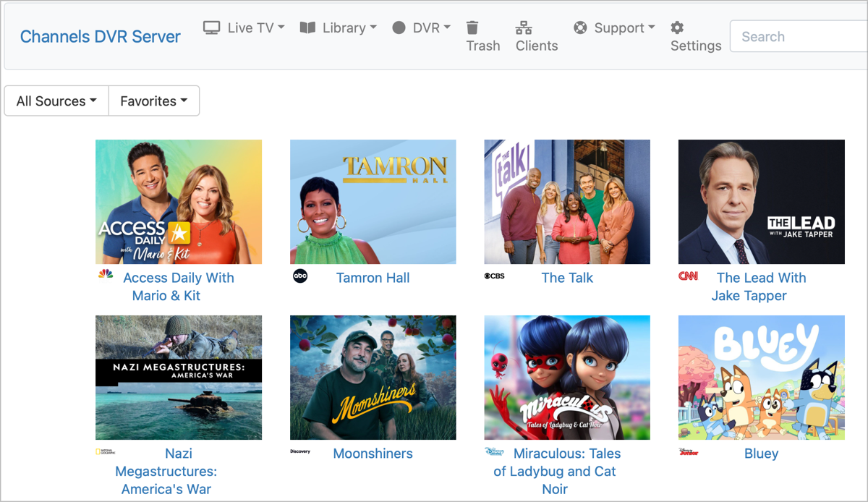Expand the All Sources dropdown
Screen dimensions: 868x502
(x=56, y=101)
